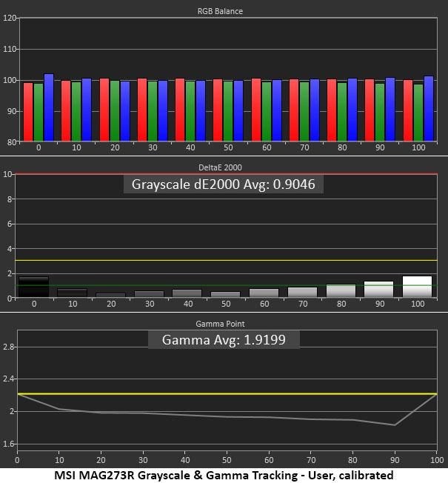Viewport: 448px width, 483px height.
Task: Select the green bar at 90 in RGB Balance
Action: [x=380, y=113]
